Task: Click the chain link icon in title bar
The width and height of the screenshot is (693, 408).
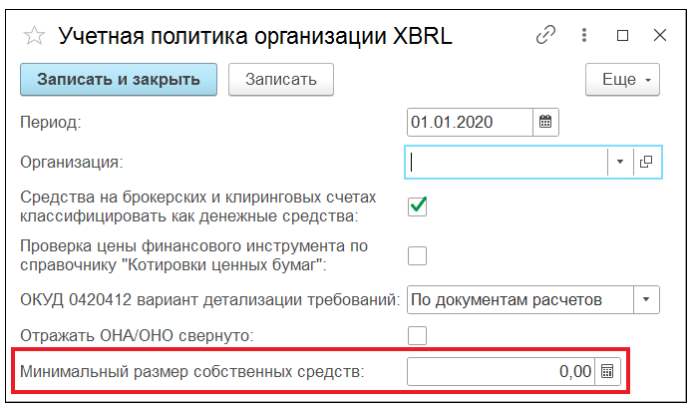Action: pyautogui.click(x=545, y=36)
